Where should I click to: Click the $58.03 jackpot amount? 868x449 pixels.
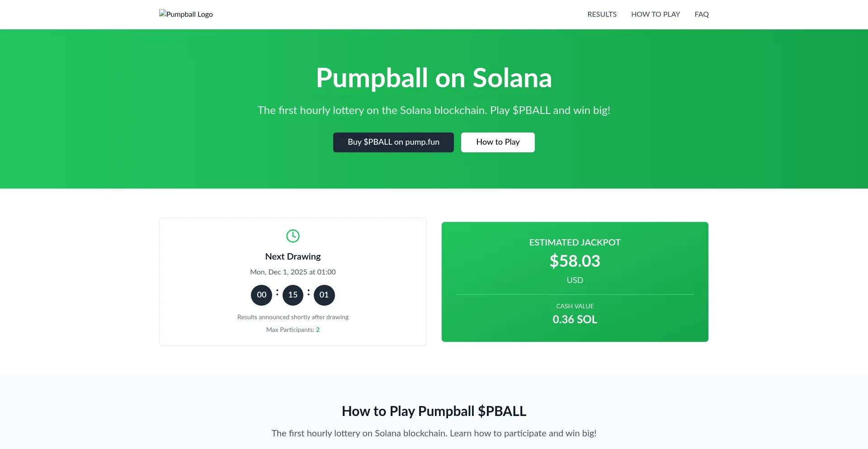point(575,261)
